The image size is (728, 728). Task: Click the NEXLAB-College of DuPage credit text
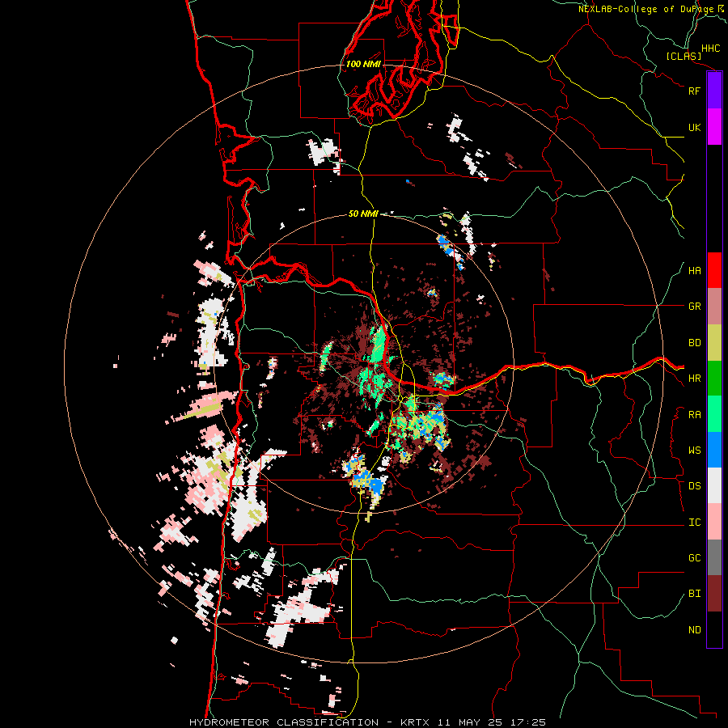click(645, 9)
